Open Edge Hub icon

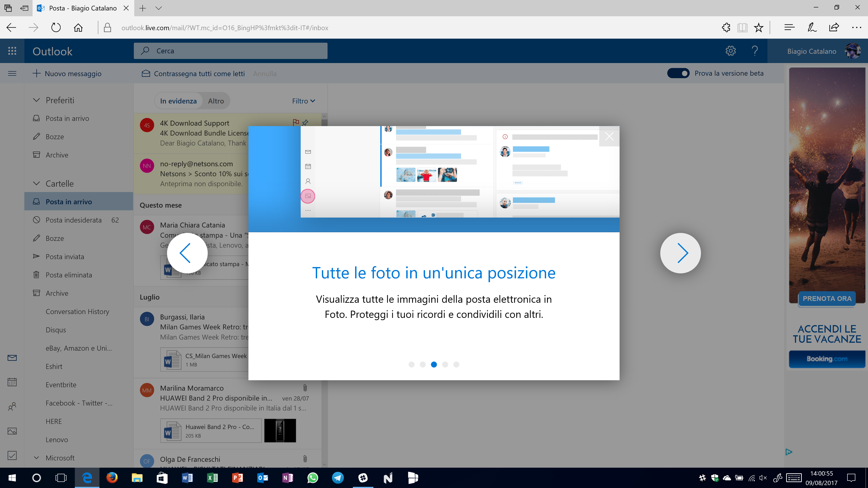pos(790,28)
